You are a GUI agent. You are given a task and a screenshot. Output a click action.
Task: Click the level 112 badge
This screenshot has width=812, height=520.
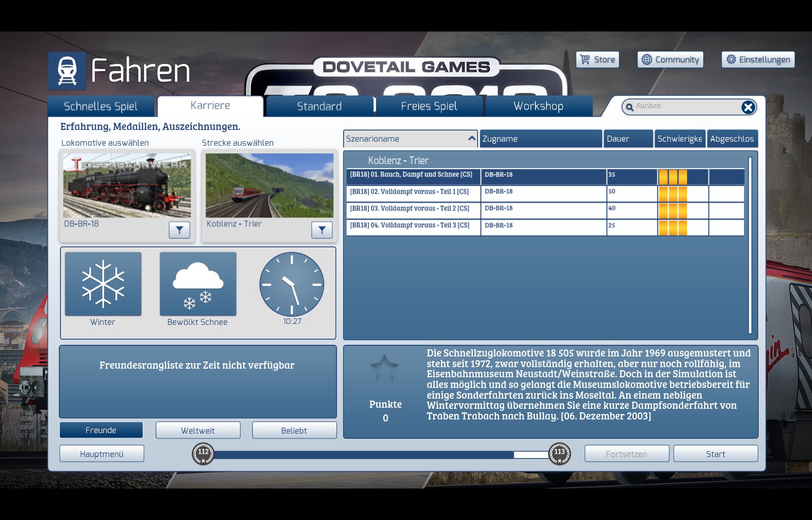[203, 453]
